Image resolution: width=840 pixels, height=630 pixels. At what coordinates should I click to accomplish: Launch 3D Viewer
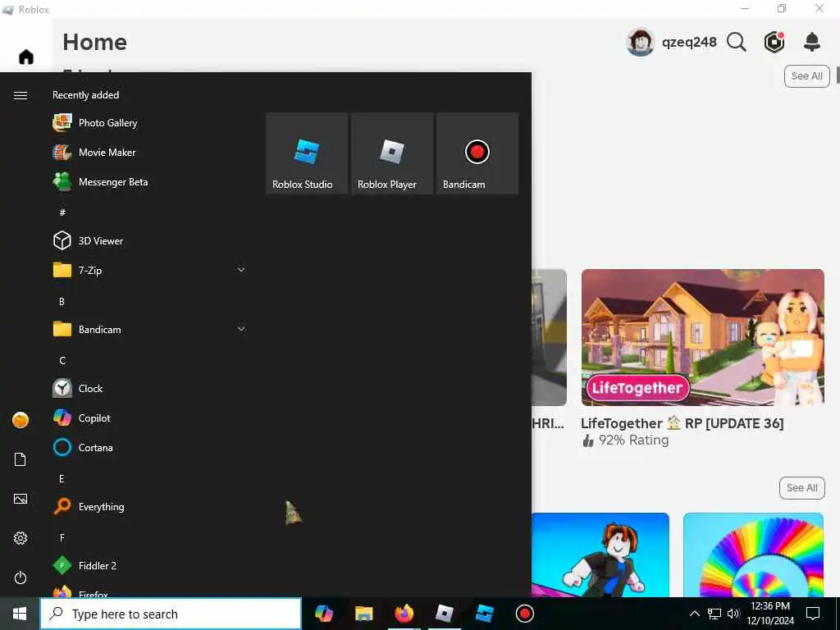[x=150, y=240]
